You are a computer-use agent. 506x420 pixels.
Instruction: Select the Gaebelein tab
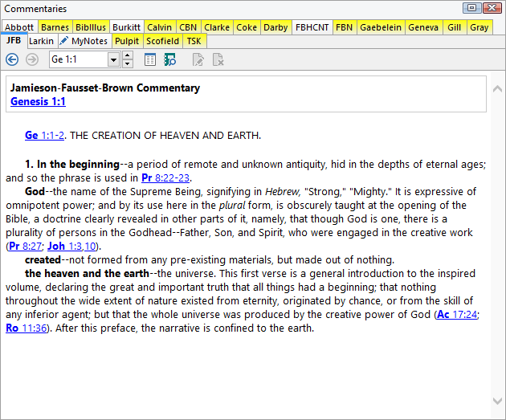(381, 27)
